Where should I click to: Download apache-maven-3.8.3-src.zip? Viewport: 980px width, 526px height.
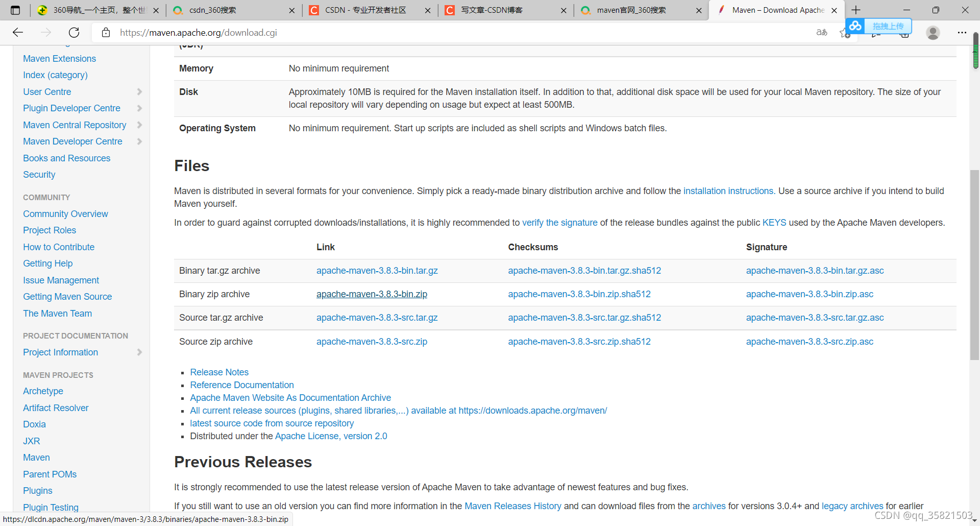[x=372, y=342]
